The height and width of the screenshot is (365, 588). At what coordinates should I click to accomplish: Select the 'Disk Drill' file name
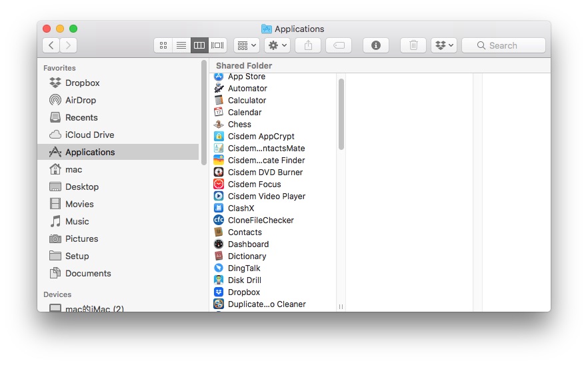245,280
